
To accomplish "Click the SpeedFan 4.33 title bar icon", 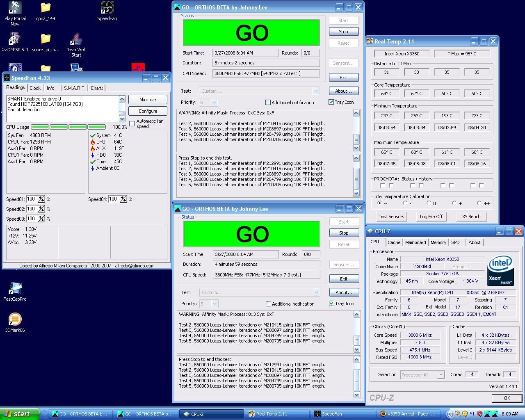I will [x=7, y=78].
